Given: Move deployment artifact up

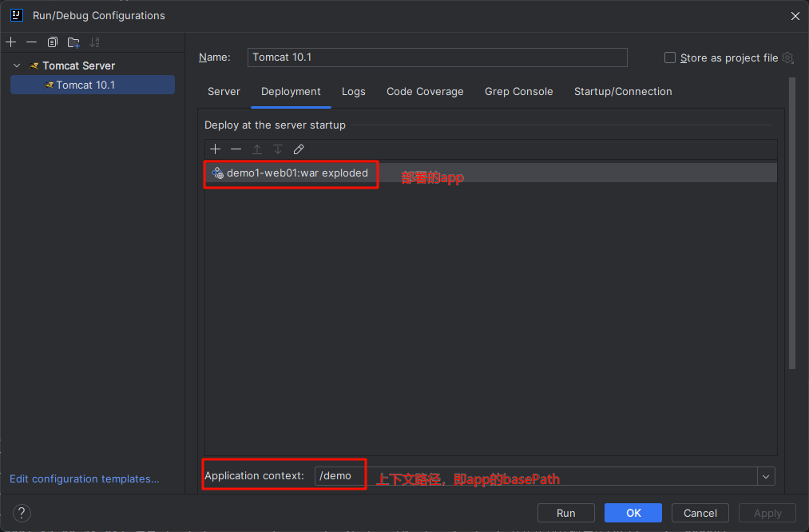Looking at the screenshot, I should [x=257, y=149].
